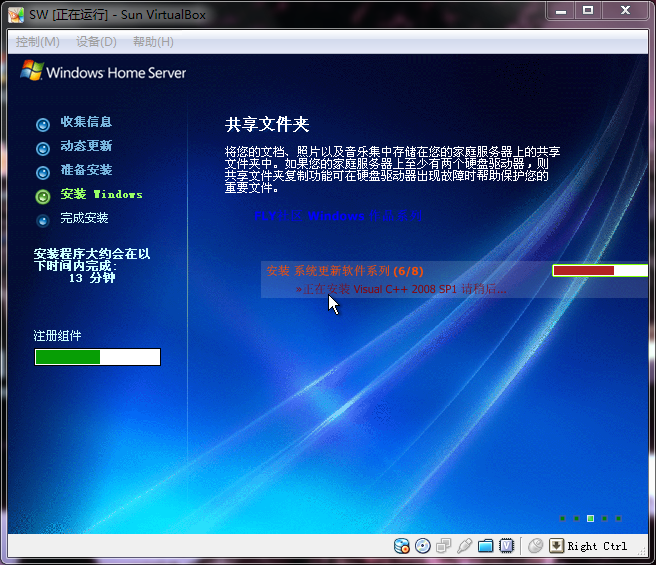Click the 13 分钟 remaining time text
Image resolution: width=656 pixels, height=565 pixels.
tap(92, 278)
